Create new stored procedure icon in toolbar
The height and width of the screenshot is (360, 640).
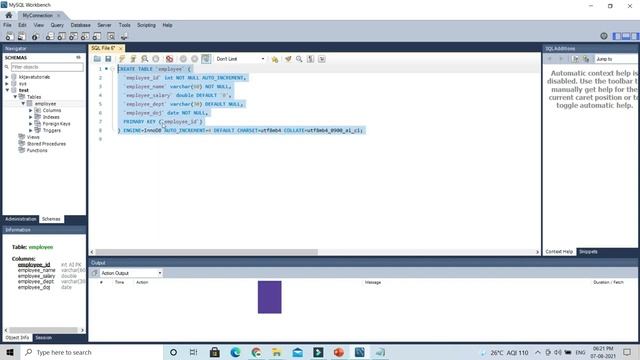coord(85,37)
